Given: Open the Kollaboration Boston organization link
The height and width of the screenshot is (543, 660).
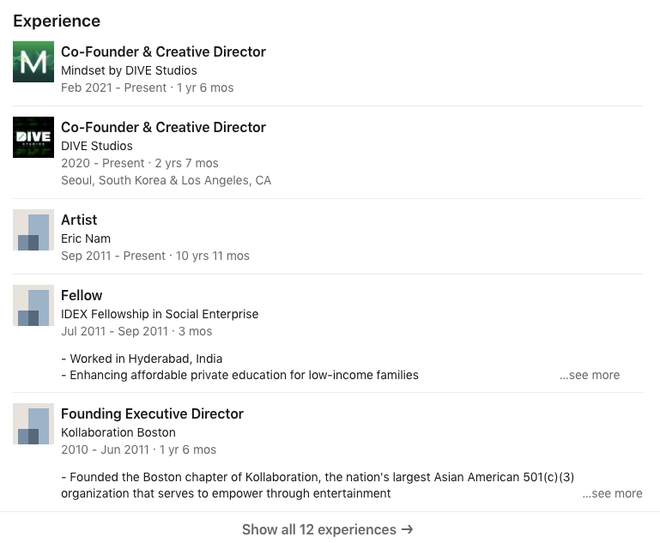Looking at the screenshot, I should [x=118, y=432].
